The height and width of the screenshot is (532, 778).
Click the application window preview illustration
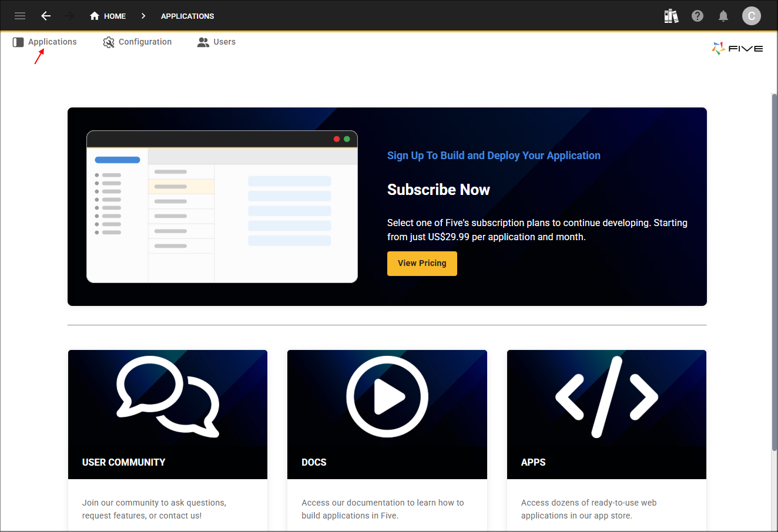222,207
